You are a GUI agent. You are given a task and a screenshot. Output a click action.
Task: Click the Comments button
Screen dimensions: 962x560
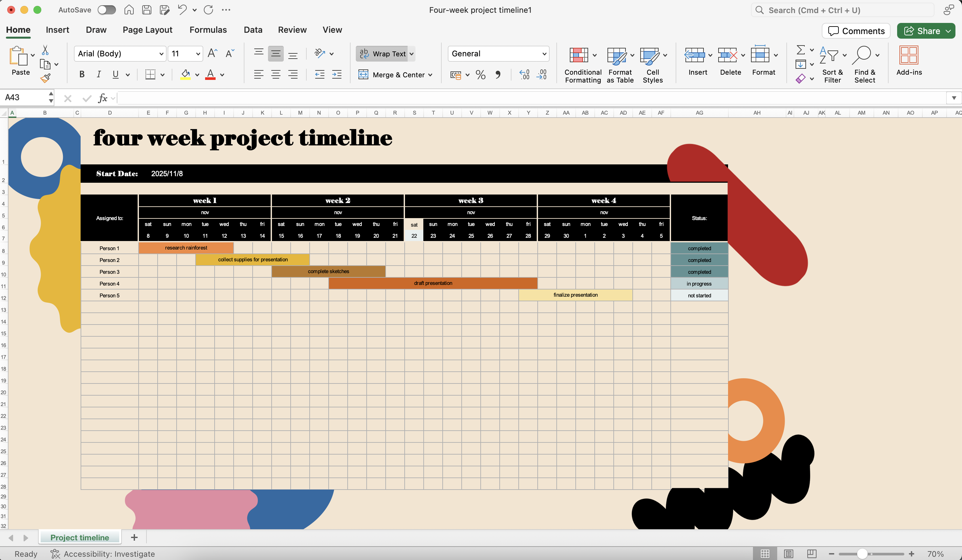click(856, 31)
